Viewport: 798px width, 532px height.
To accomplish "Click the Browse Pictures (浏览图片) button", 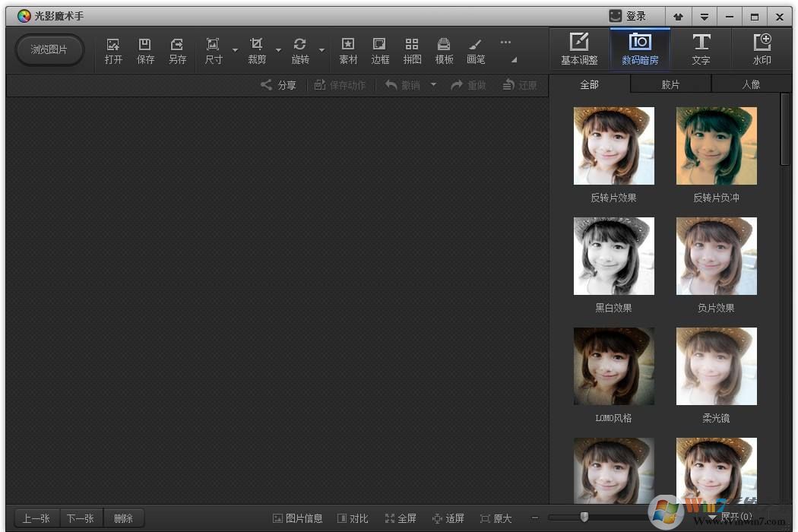I will pos(49,49).
